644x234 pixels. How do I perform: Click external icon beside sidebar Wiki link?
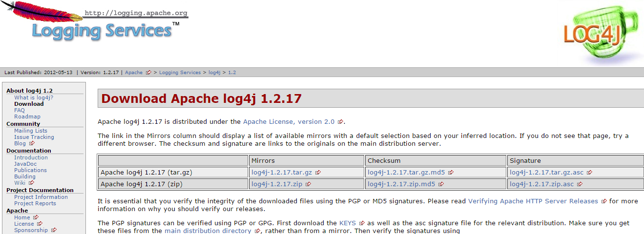pyautogui.click(x=31, y=183)
